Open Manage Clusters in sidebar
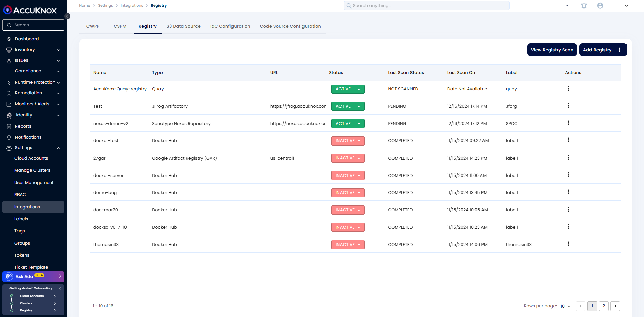The height and width of the screenshot is (317, 644). point(32,170)
